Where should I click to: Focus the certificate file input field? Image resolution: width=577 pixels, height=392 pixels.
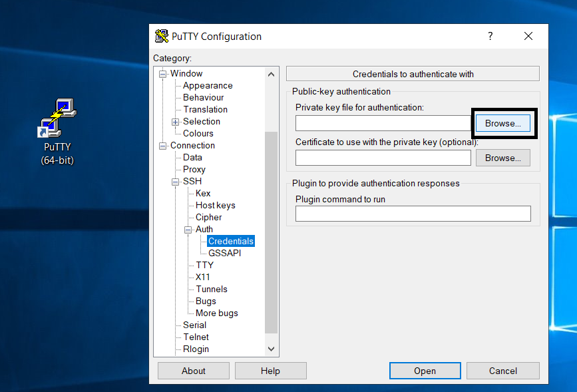383,158
